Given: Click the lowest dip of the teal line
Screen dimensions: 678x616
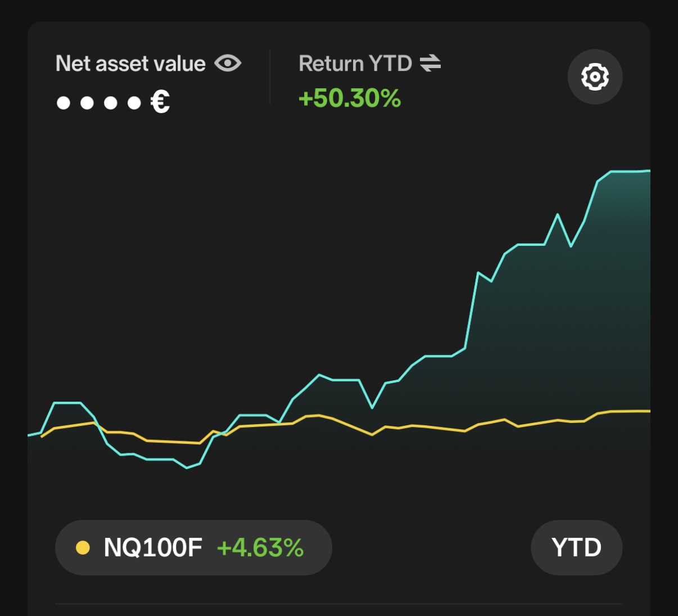Looking at the screenshot, I should pyautogui.click(x=187, y=467).
